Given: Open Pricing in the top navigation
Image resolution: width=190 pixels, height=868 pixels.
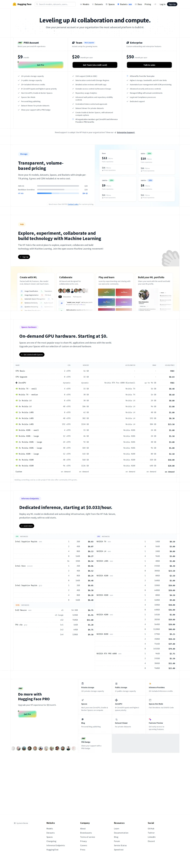Looking at the screenshot, I should pos(148,4).
